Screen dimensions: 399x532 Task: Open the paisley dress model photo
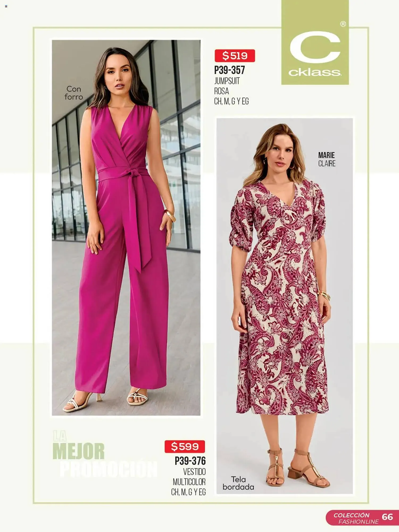click(x=285, y=306)
